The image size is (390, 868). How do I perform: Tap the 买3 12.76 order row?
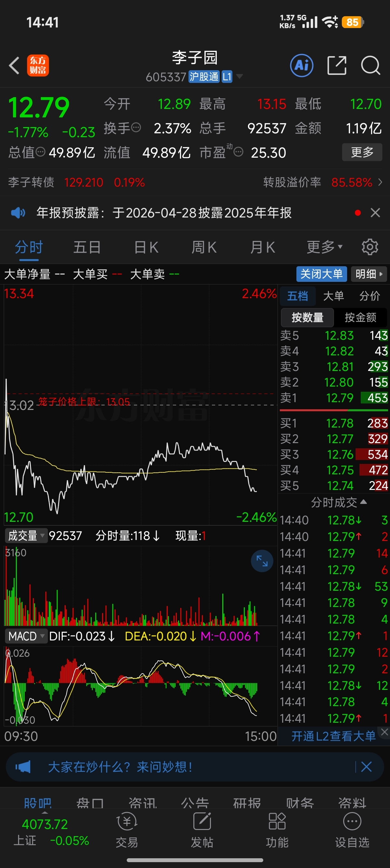pyautogui.click(x=334, y=454)
